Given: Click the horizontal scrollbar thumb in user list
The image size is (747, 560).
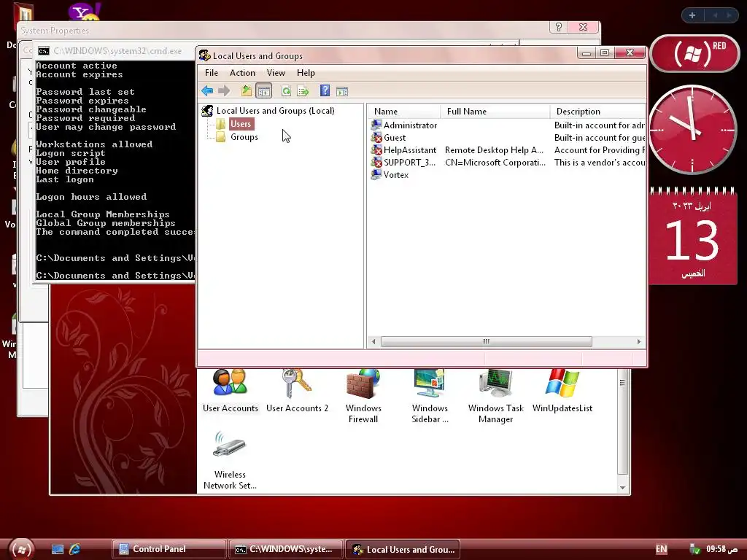Looking at the screenshot, I should pyautogui.click(x=487, y=341).
